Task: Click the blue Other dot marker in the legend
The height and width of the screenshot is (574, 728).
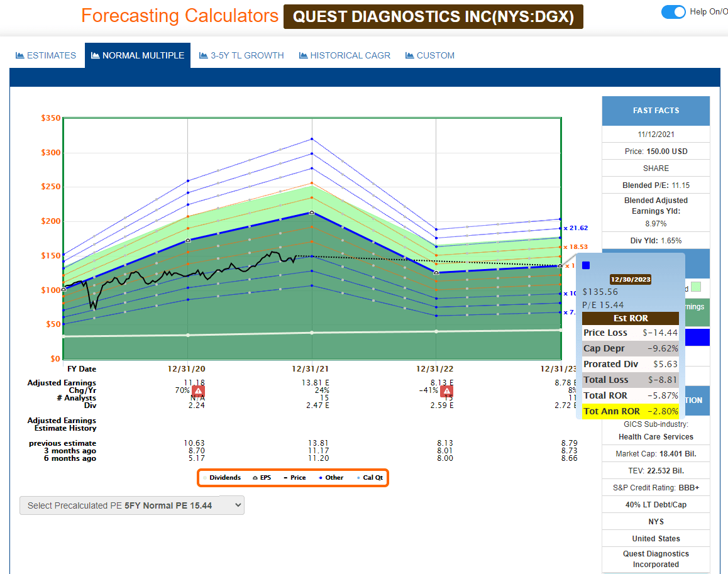Action: (321, 478)
